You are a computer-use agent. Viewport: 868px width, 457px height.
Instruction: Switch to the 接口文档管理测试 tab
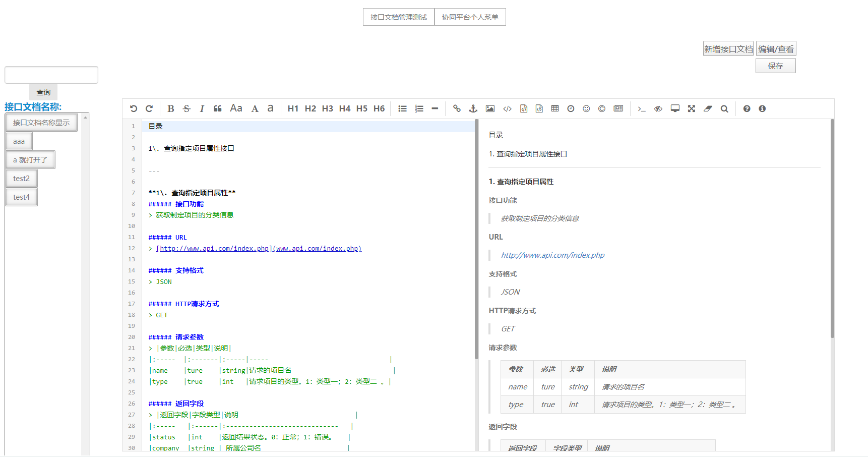pyautogui.click(x=398, y=17)
